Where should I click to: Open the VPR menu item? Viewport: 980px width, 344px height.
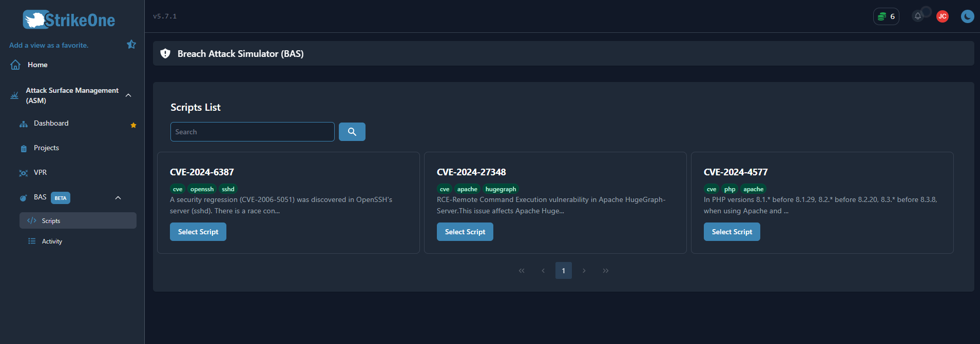point(40,173)
